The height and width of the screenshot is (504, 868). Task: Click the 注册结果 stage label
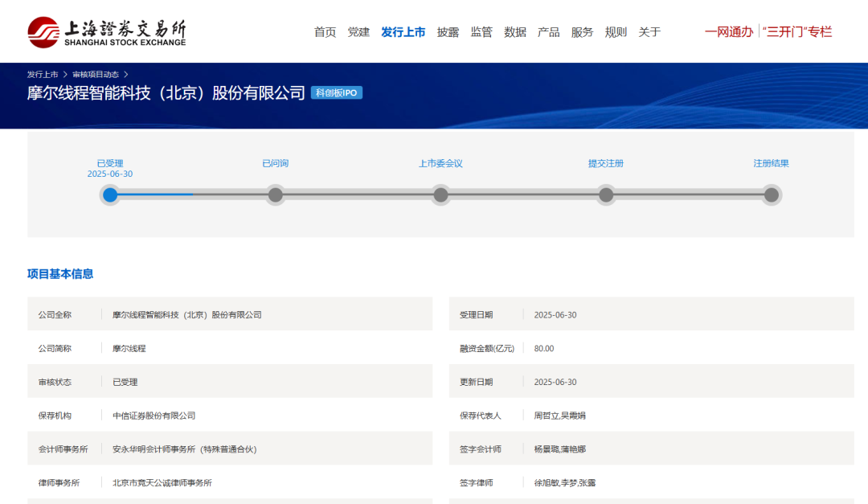coord(771,163)
